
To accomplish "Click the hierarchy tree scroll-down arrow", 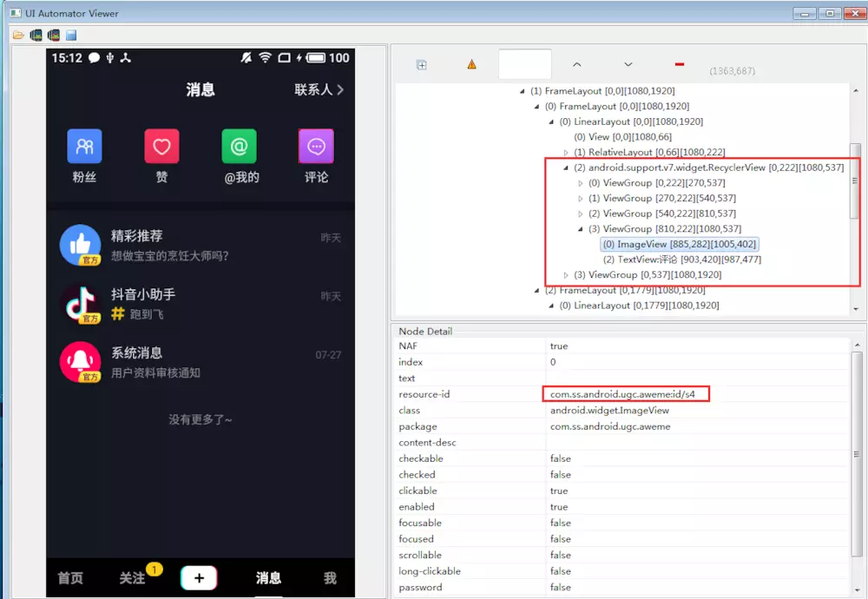I will coord(856,309).
